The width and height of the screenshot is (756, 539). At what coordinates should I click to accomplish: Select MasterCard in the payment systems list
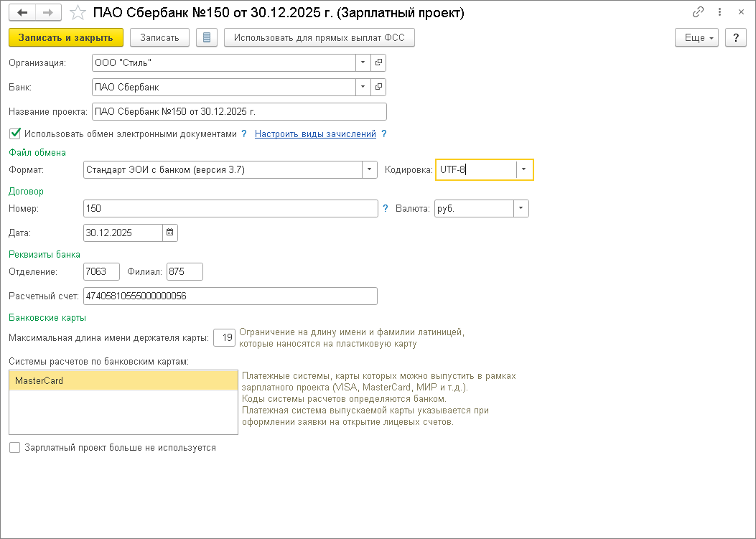(123, 381)
